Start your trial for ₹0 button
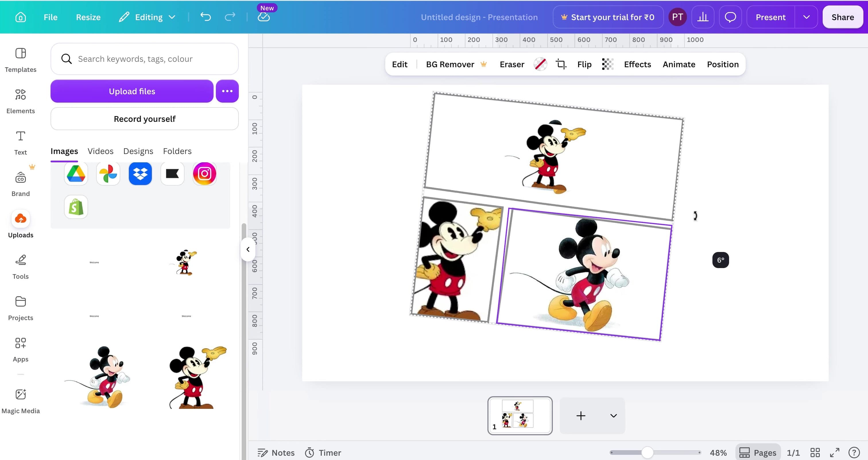Image resolution: width=868 pixels, height=460 pixels. coord(608,17)
